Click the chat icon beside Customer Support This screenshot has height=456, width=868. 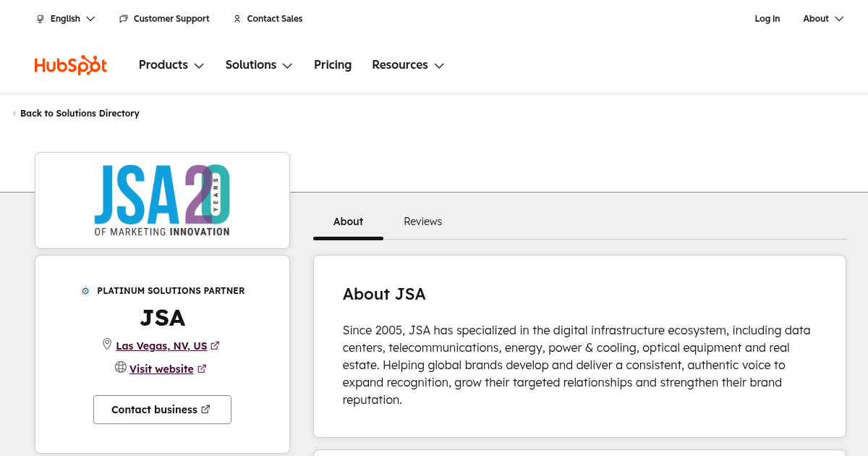click(x=124, y=19)
